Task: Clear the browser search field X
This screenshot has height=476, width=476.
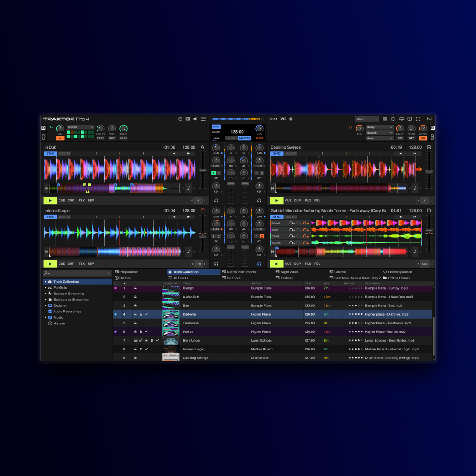Action: (108, 273)
